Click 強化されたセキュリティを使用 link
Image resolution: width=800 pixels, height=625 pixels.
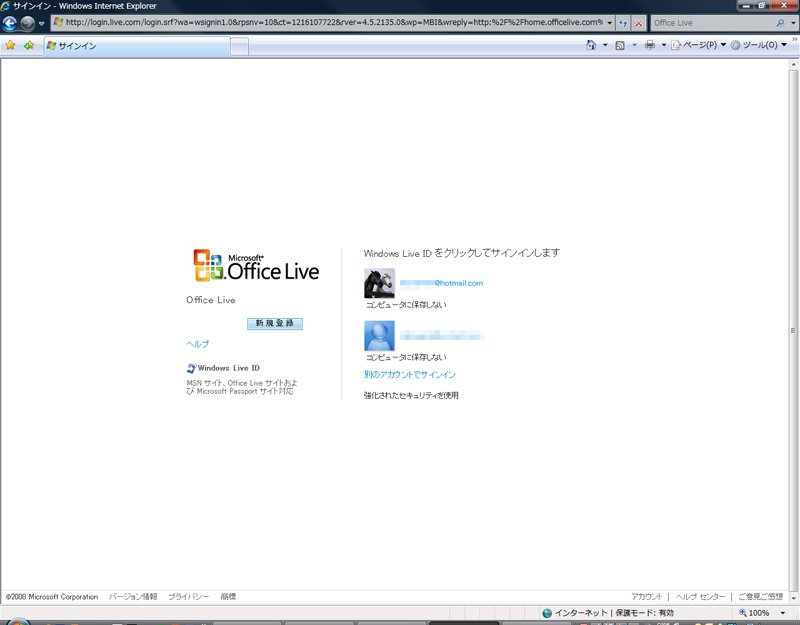(x=411, y=395)
